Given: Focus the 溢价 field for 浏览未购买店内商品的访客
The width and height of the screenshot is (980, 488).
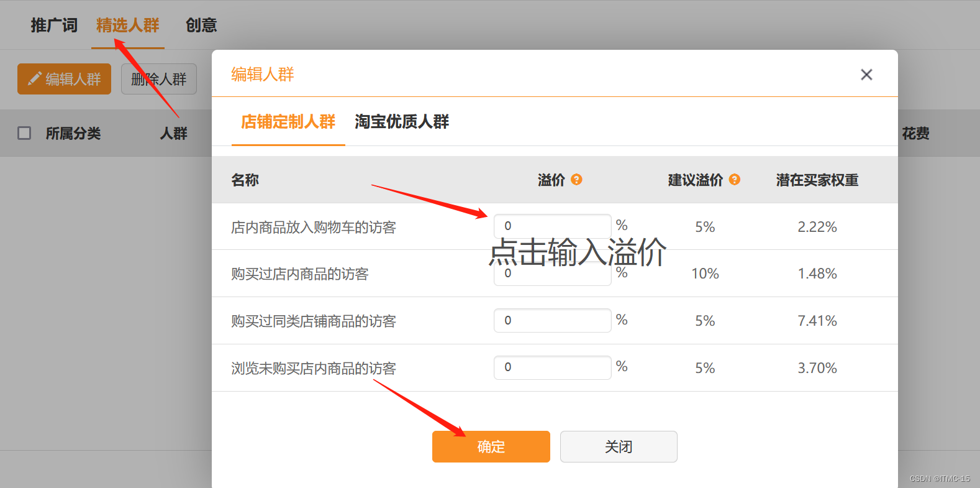Looking at the screenshot, I should point(553,367).
